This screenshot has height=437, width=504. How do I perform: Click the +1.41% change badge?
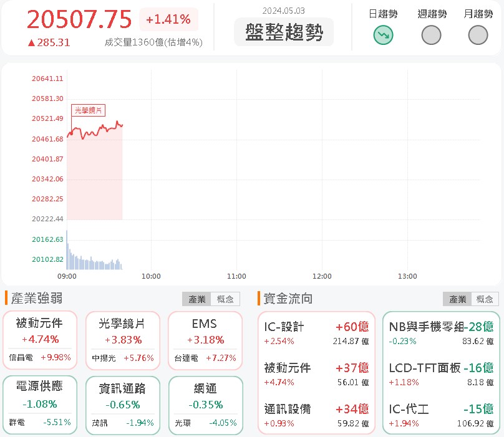click(169, 19)
